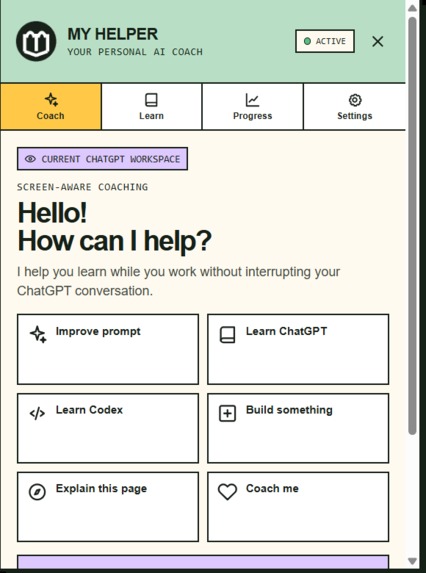Image resolution: width=426 pixels, height=573 pixels.
Task: Click the "Hello! How can I help?" heading
Action: [x=114, y=227]
